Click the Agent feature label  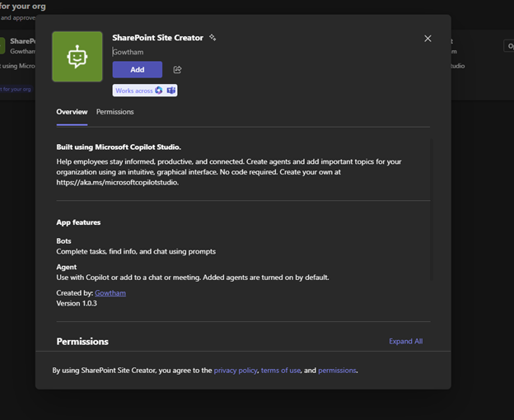pyautogui.click(x=67, y=267)
